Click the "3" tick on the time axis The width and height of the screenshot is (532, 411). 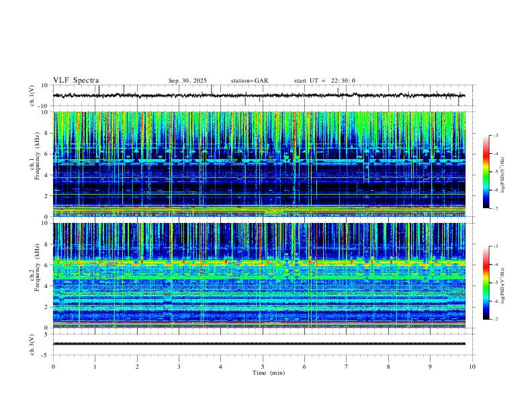click(x=179, y=367)
